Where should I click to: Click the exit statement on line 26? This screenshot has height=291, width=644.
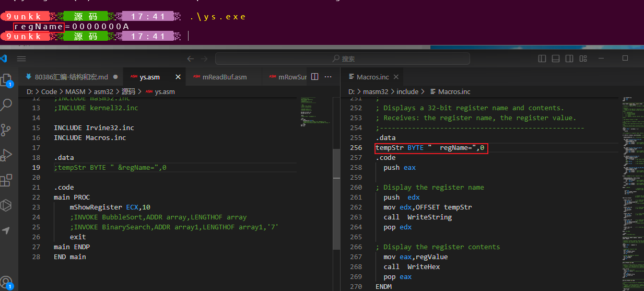(78, 237)
